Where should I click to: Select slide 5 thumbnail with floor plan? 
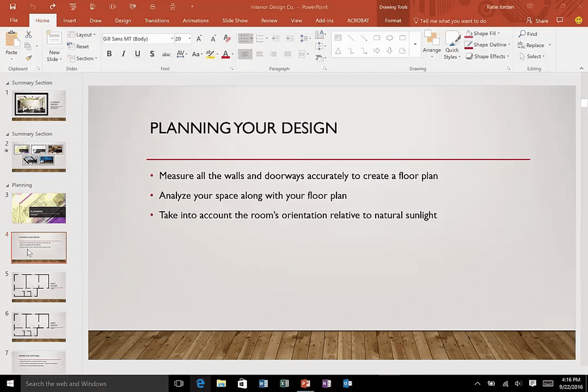[39, 286]
